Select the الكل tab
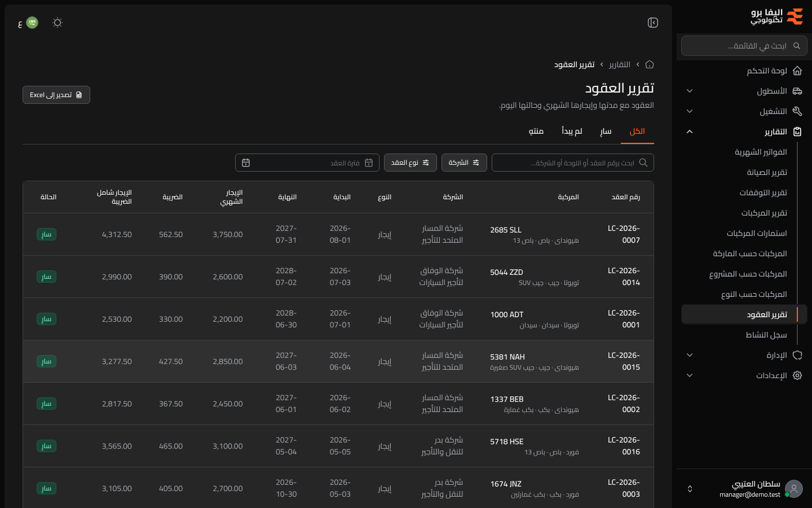The image size is (812, 508). pyautogui.click(x=637, y=131)
